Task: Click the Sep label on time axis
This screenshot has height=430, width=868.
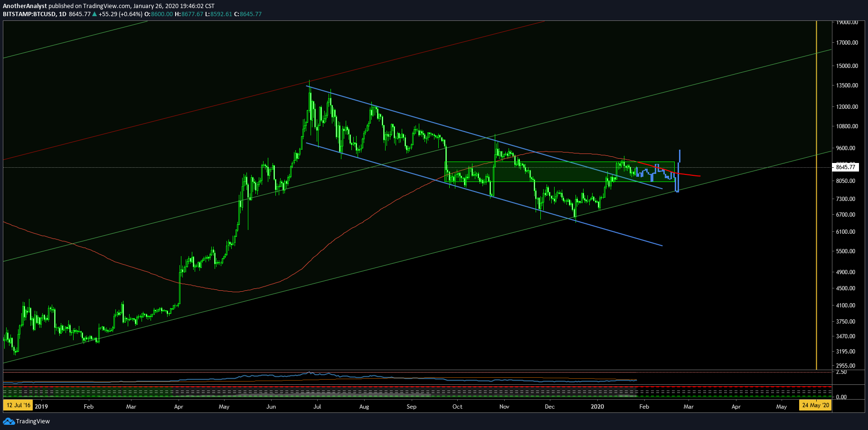Action: pos(412,407)
